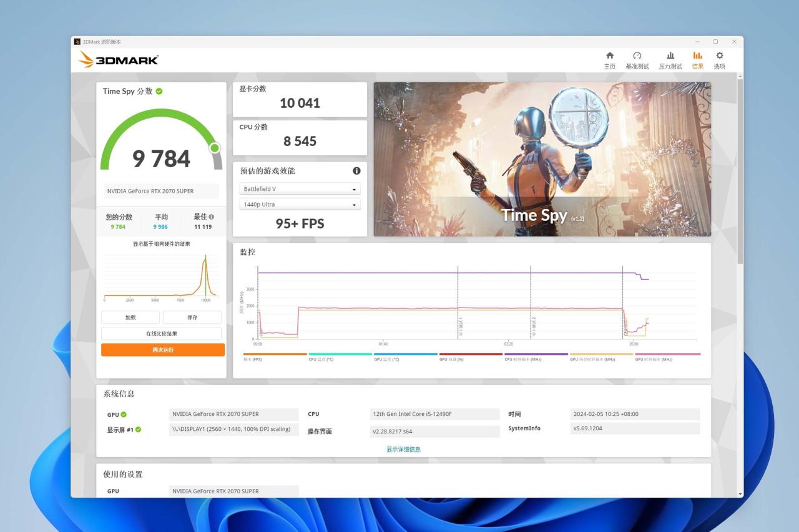Viewport: 799px width, 532px height.
Task: Click the info icon for 预估的游戏效能
Action: [x=356, y=171]
